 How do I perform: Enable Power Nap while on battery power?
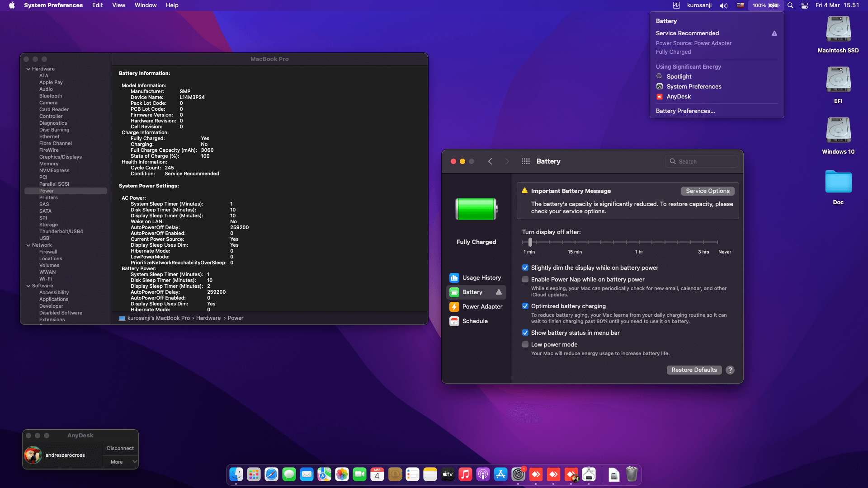[525, 279]
